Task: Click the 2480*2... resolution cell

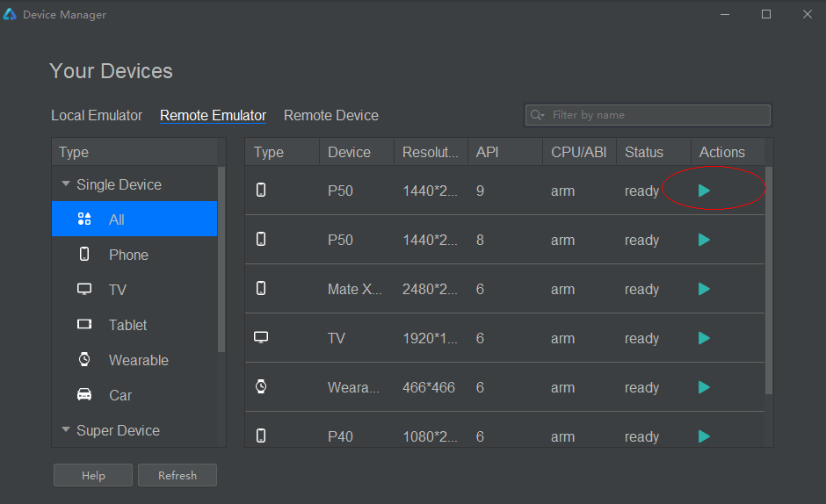Action: 430,289
